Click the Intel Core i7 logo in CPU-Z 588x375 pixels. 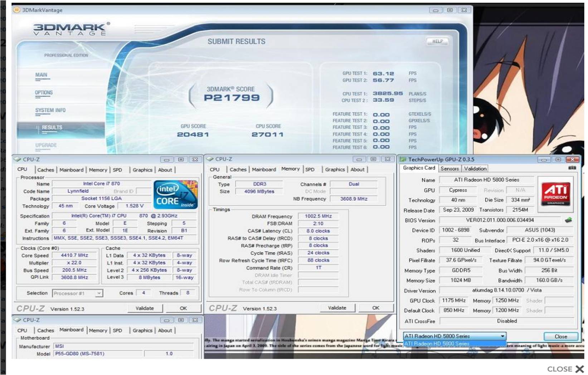coord(176,194)
